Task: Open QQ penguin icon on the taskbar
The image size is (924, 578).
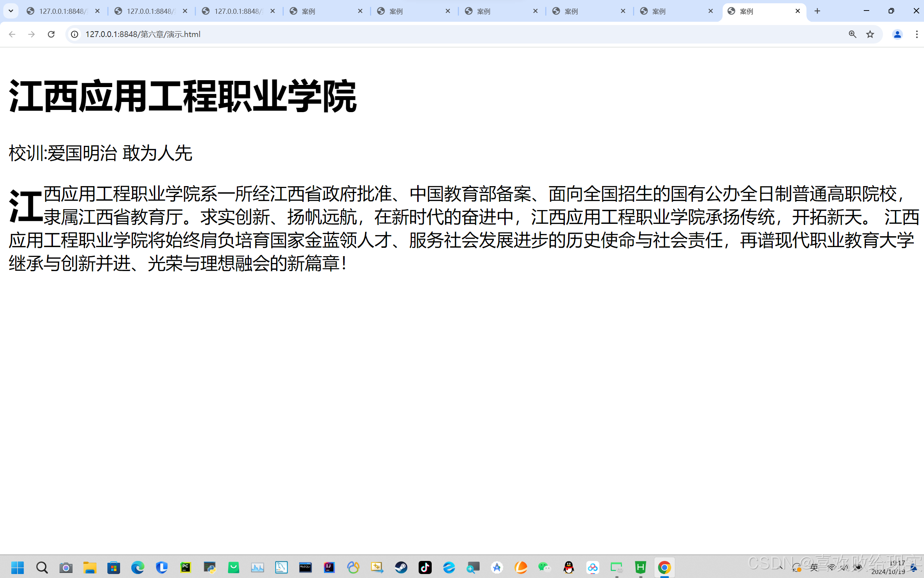Action: pos(568,567)
